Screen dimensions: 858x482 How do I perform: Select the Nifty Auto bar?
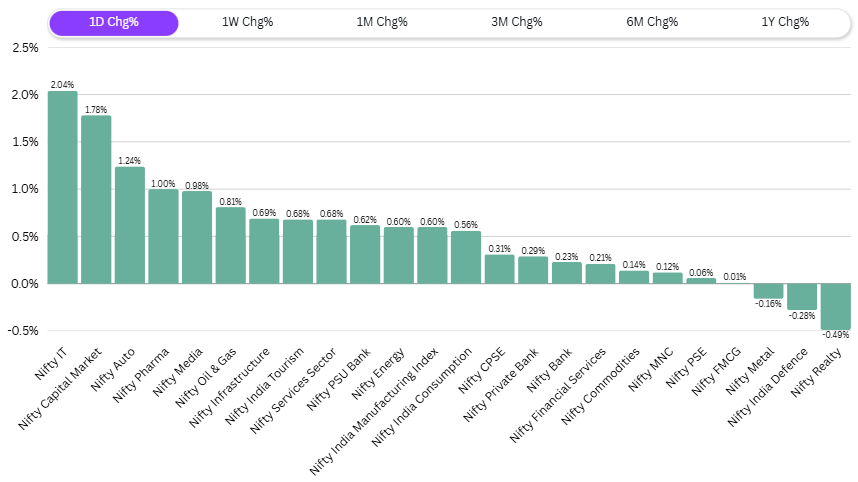pyautogui.click(x=130, y=225)
